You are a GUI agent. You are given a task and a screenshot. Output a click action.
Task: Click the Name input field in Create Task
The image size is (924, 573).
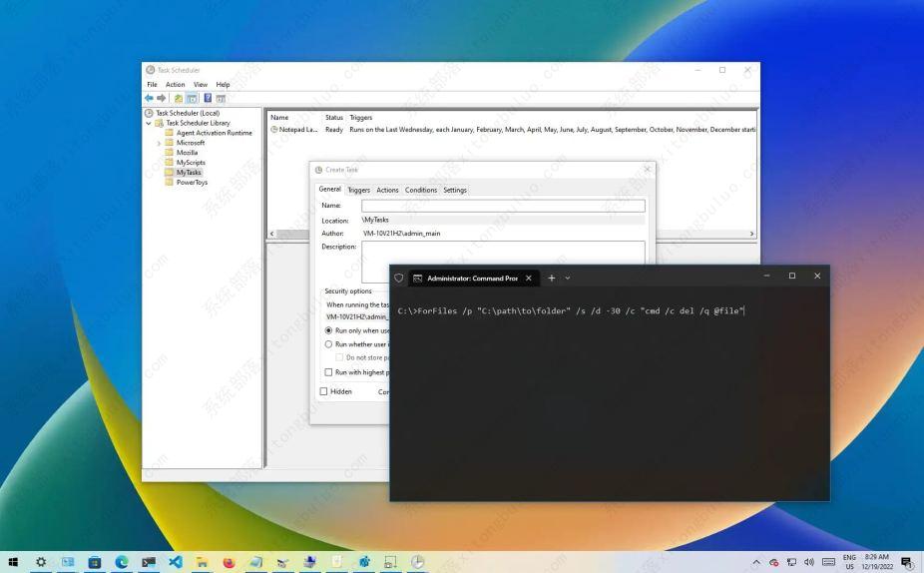[503, 206]
